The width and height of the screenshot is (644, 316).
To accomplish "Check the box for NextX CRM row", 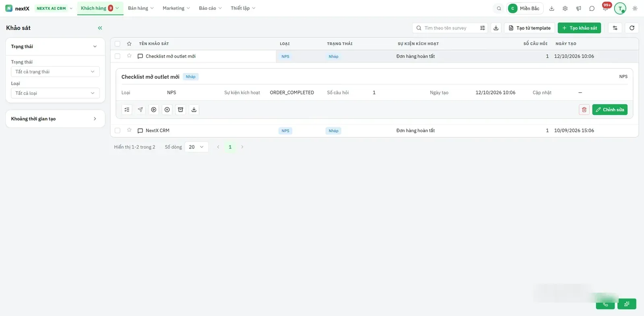I will [x=118, y=131].
